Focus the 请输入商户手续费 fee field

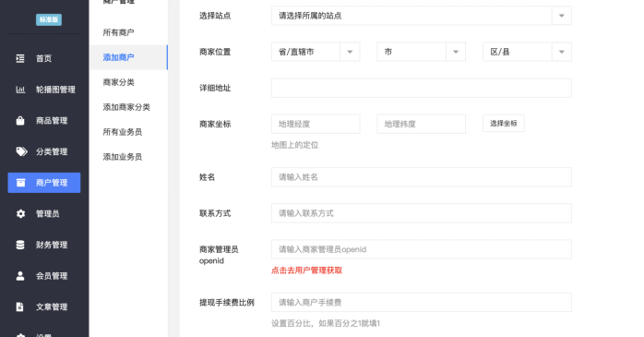422,303
